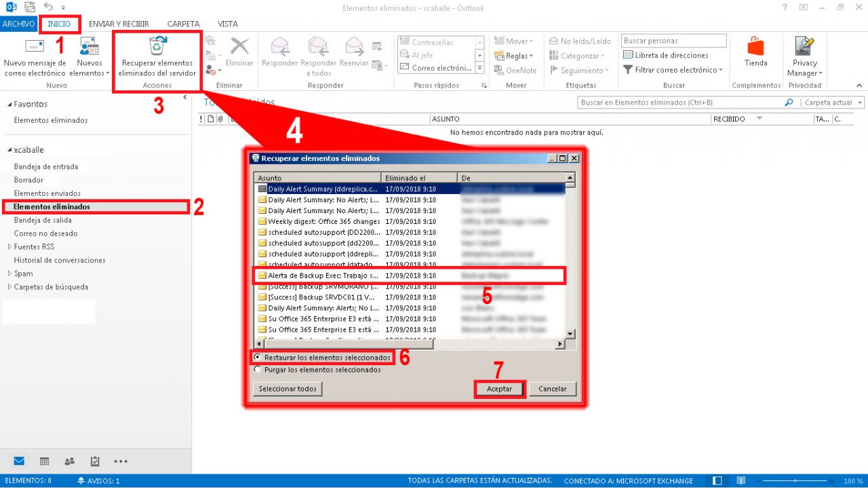Open Tasks view in navigation bar
This screenshot has height=488, width=868.
tap(95, 461)
